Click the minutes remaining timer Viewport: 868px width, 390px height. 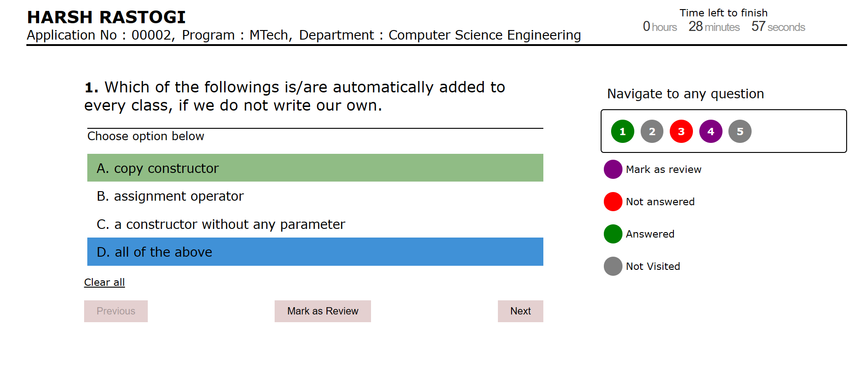714,27
